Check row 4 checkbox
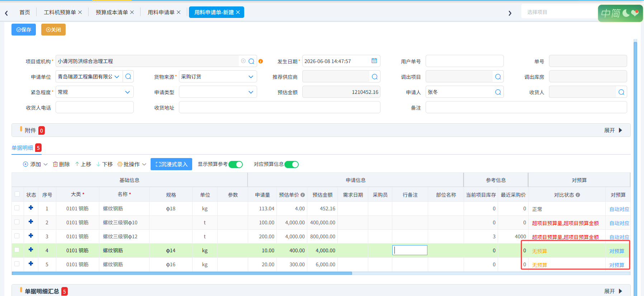The height and width of the screenshot is (296, 644). click(x=17, y=250)
